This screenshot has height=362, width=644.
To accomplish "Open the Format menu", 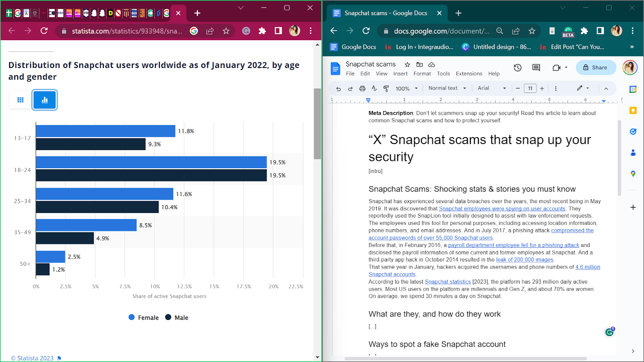I will 422,74.
